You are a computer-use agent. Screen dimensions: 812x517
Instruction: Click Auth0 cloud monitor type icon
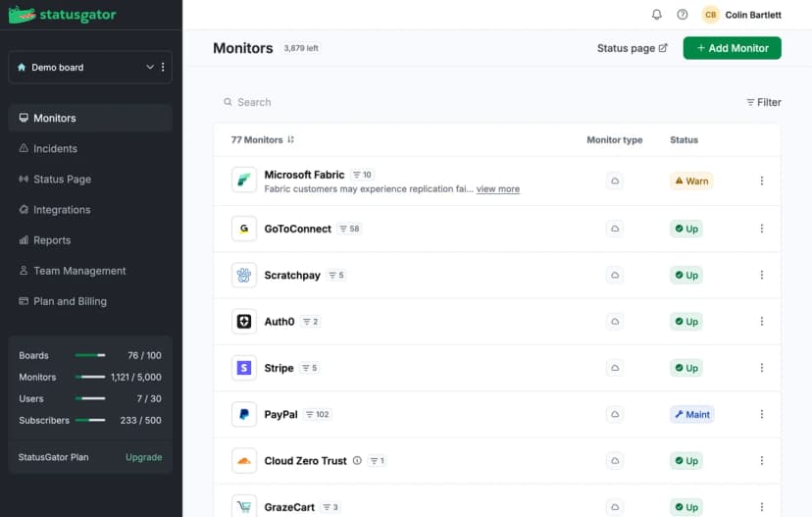pos(615,321)
